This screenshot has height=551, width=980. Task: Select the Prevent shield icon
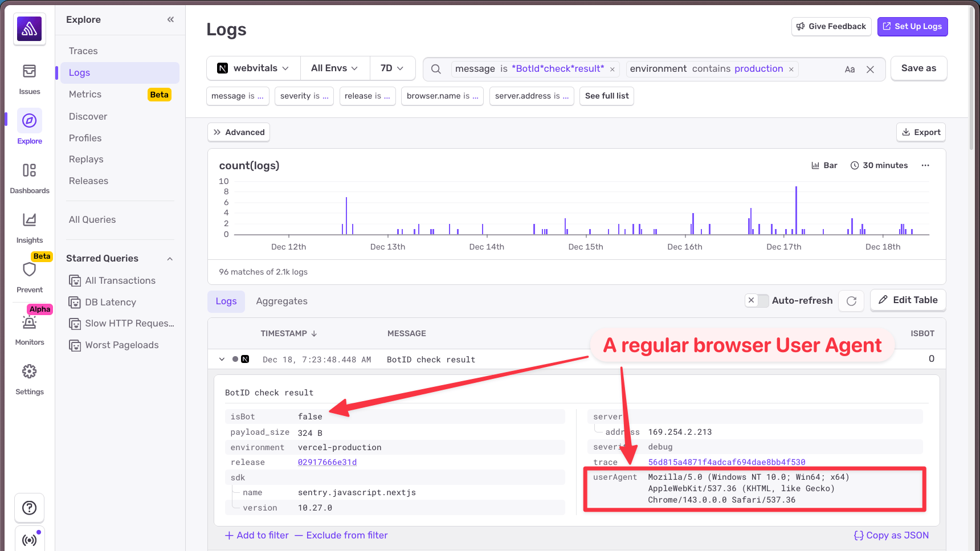29,270
